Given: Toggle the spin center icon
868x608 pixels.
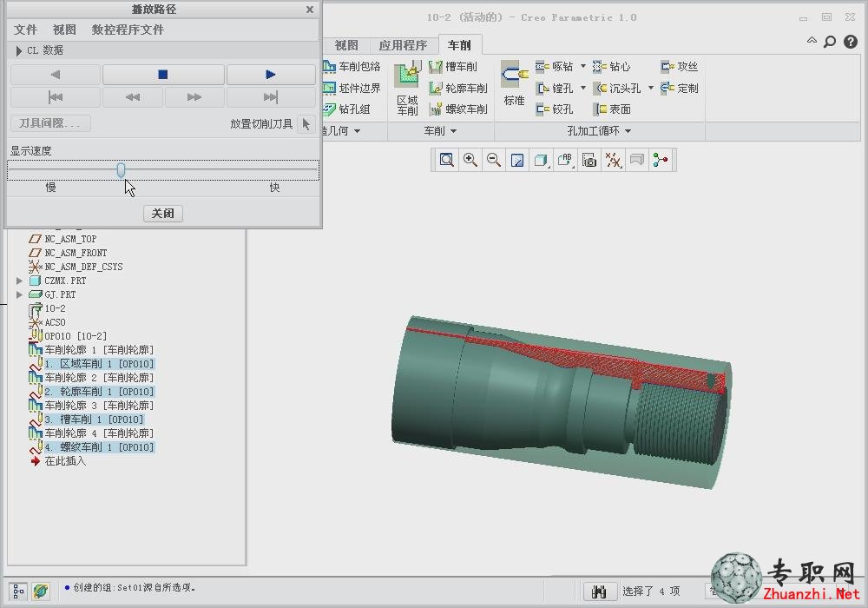Looking at the screenshot, I should point(661,160).
